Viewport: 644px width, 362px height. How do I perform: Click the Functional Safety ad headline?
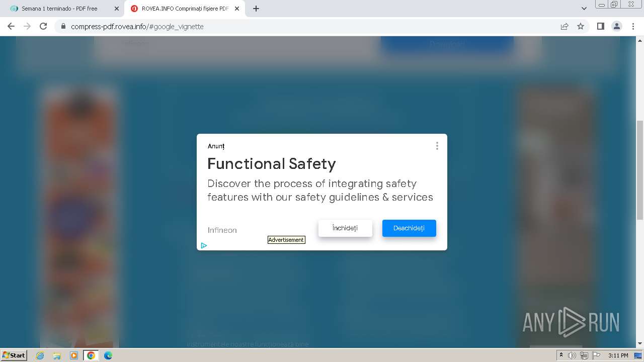tap(272, 163)
